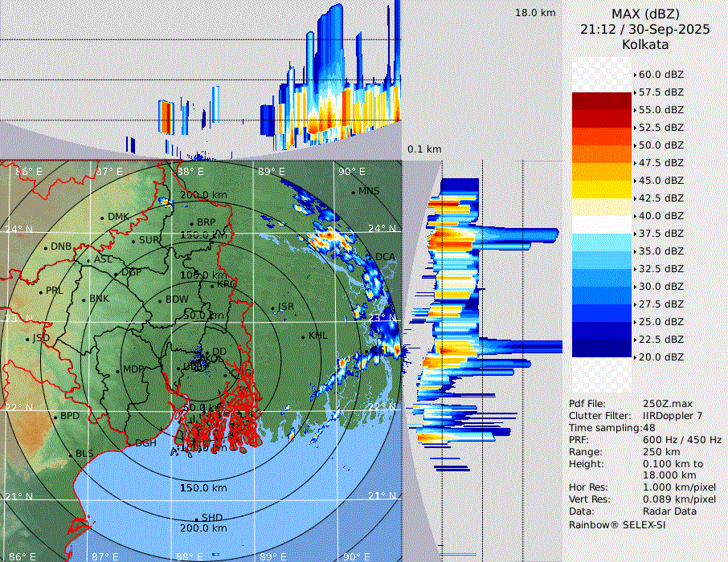Pick the darkest red legend swatch

point(602,100)
